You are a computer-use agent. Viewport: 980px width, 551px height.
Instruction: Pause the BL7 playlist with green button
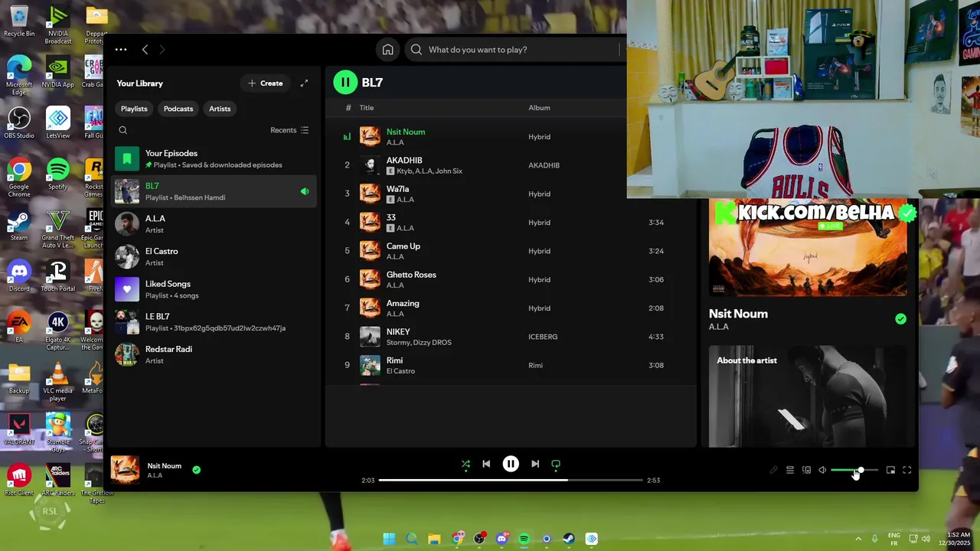pyautogui.click(x=345, y=83)
